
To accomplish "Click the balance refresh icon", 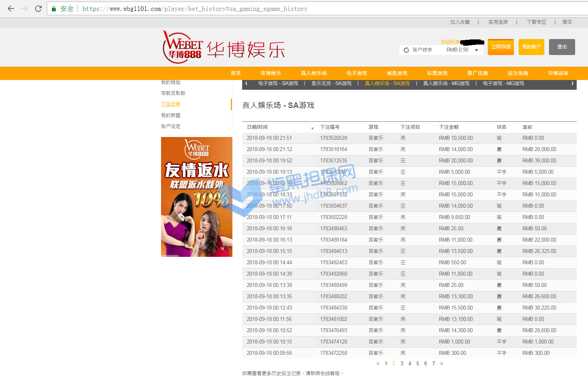I will pos(406,50).
